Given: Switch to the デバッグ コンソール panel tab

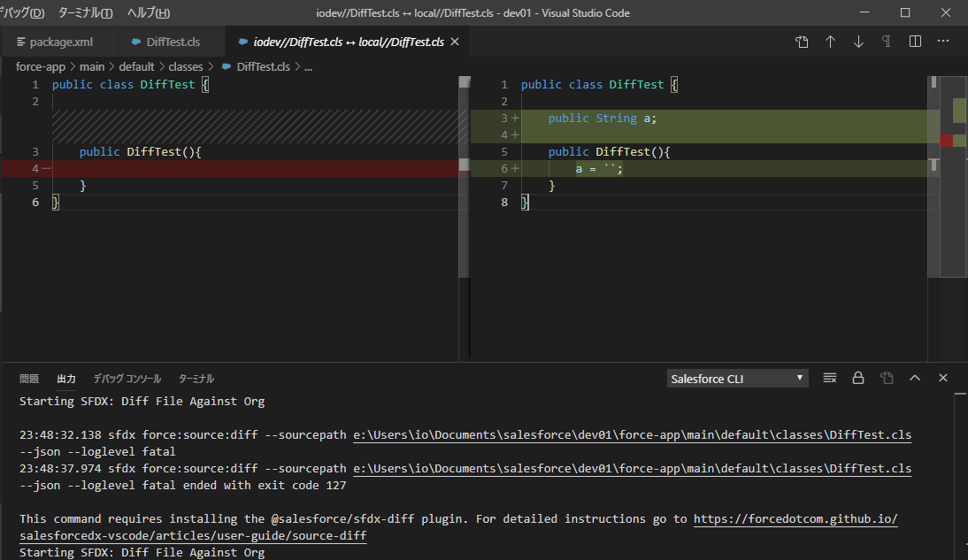Looking at the screenshot, I should coord(127,379).
